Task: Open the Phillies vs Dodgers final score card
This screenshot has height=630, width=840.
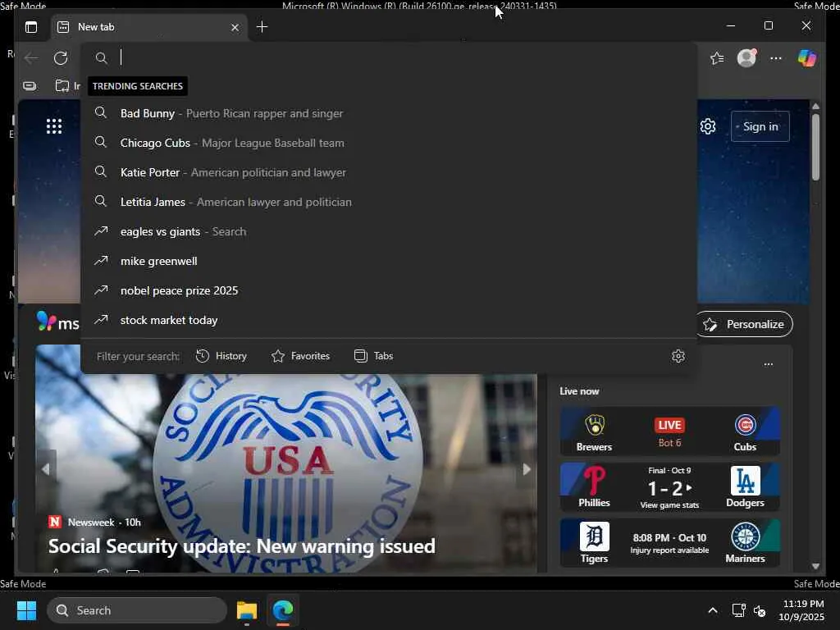Action: (669, 487)
